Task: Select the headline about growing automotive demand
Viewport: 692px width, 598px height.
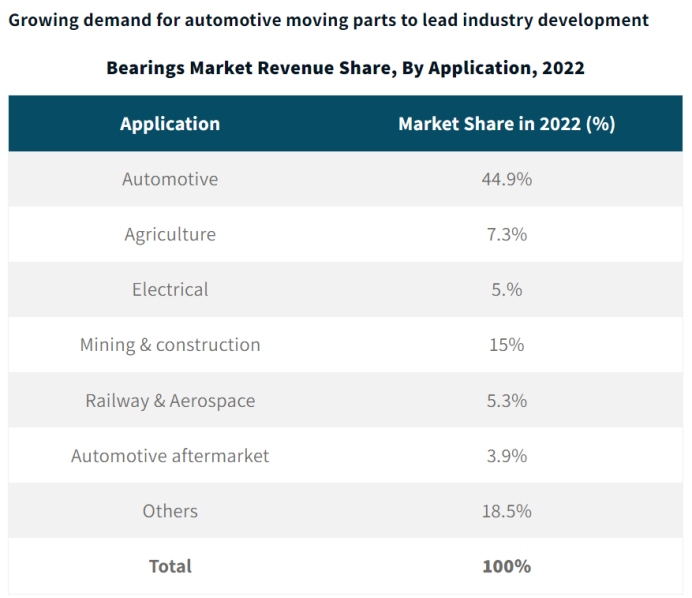Action: (x=329, y=20)
